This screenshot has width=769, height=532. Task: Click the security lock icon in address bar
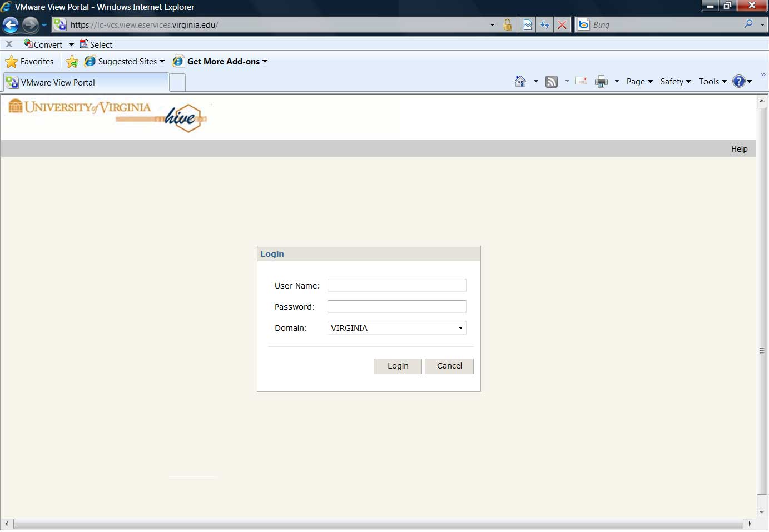click(x=507, y=25)
